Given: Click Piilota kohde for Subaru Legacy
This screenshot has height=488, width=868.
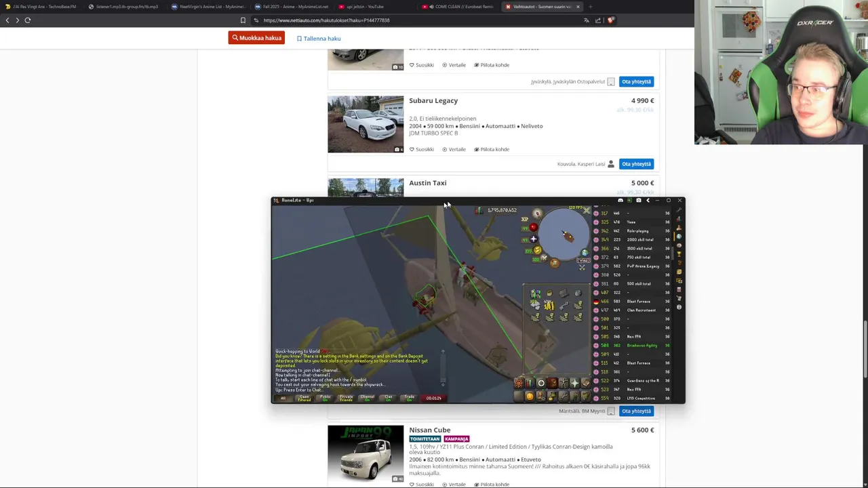Looking at the screenshot, I should tap(492, 149).
